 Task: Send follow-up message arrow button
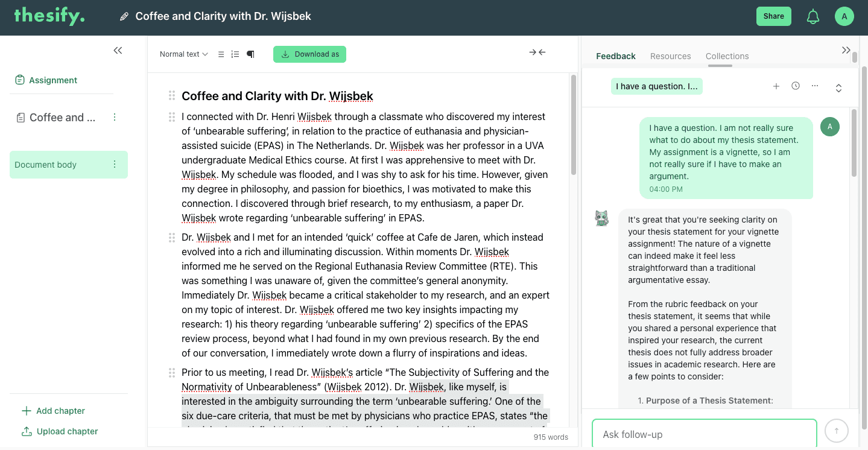(x=837, y=431)
